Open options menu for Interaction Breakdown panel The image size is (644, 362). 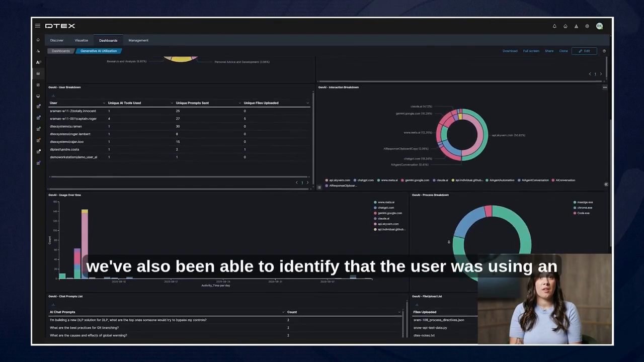pos(605,87)
